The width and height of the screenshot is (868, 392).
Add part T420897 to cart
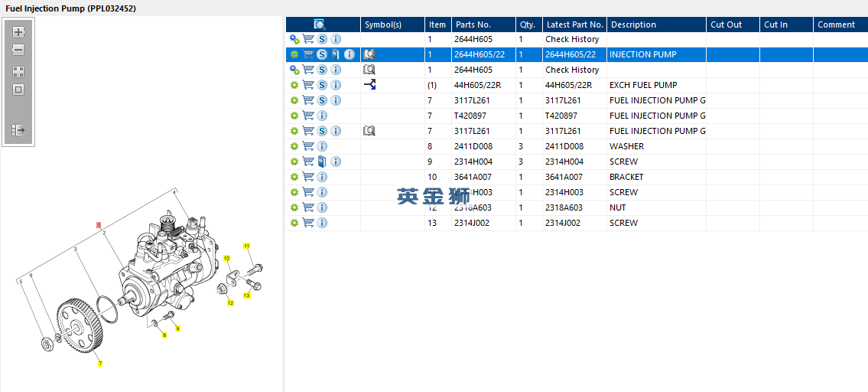(x=308, y=116)
